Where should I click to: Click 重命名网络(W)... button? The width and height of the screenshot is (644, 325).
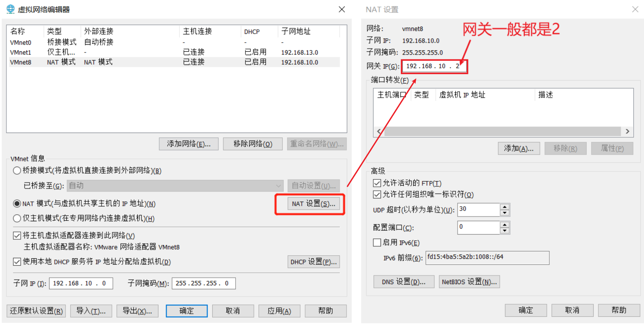[x=317, y=144]
